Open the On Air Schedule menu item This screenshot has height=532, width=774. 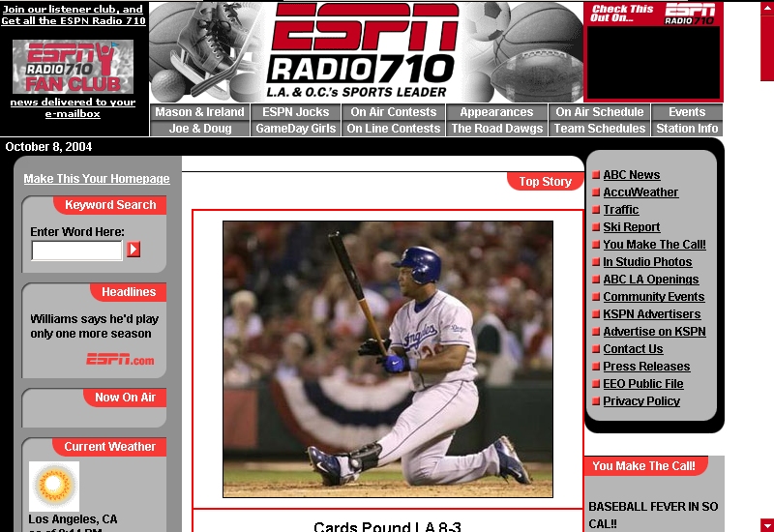[x=599, y=112]
